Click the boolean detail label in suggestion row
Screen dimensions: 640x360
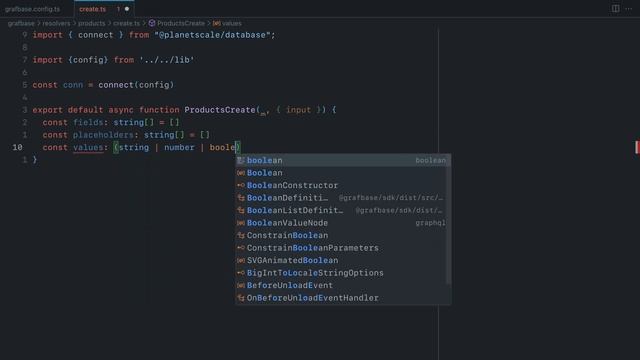point(430,160)
